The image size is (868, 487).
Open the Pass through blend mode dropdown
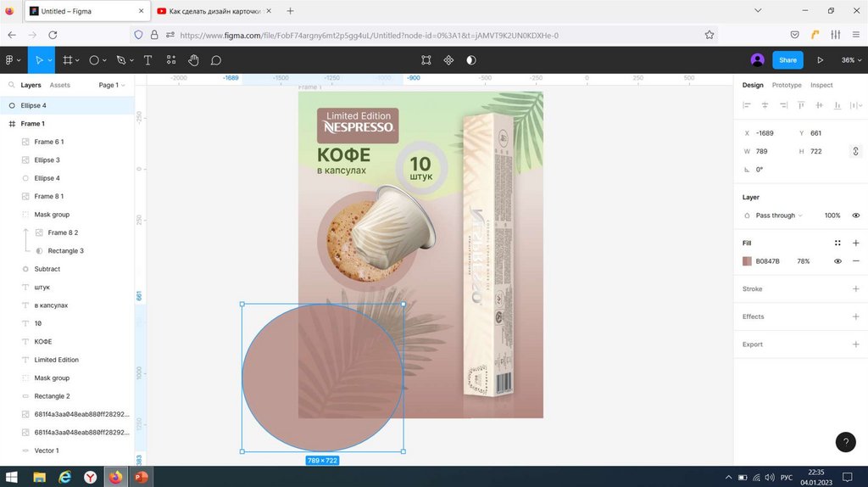(x=778, y=216)
